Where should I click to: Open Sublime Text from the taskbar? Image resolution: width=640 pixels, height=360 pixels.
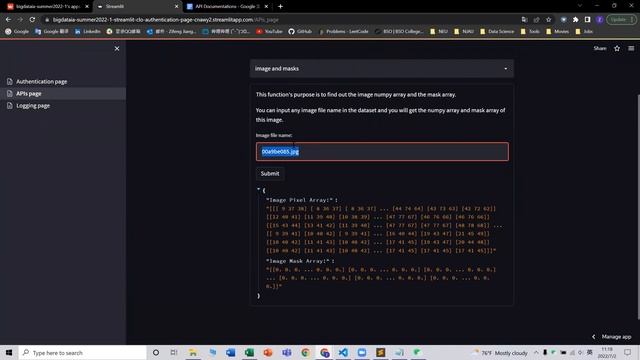pyautogui.click(x=380, y=352)
